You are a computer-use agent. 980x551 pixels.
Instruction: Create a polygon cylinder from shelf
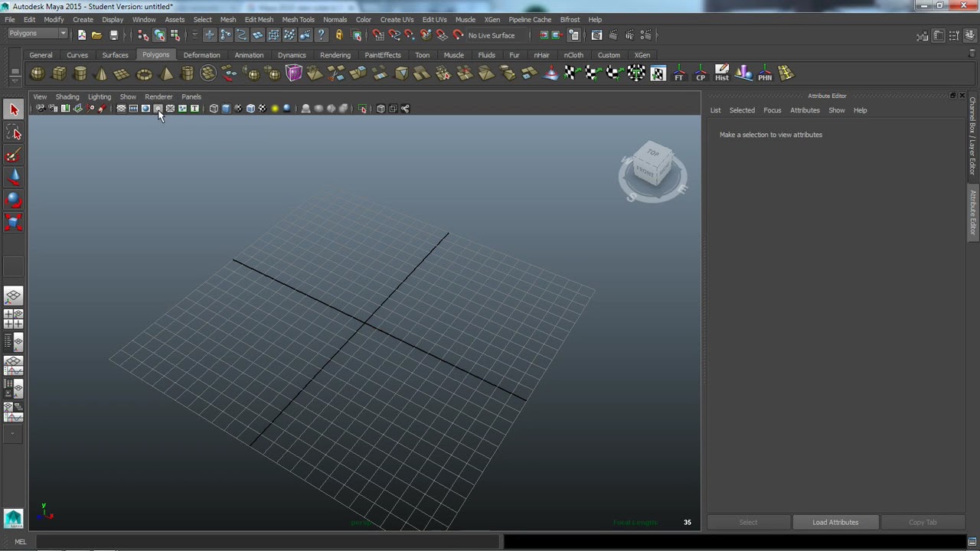tap(80, 73)
